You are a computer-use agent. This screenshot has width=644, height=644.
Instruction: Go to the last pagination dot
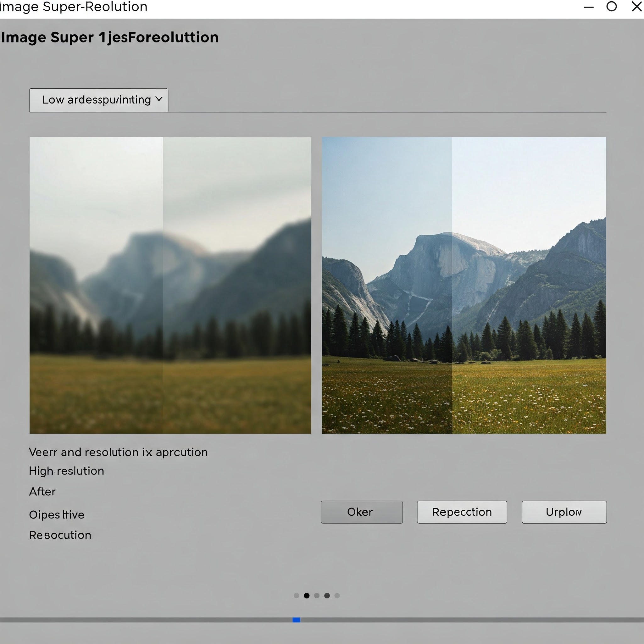pyautogui.click(x=337, y=596)
